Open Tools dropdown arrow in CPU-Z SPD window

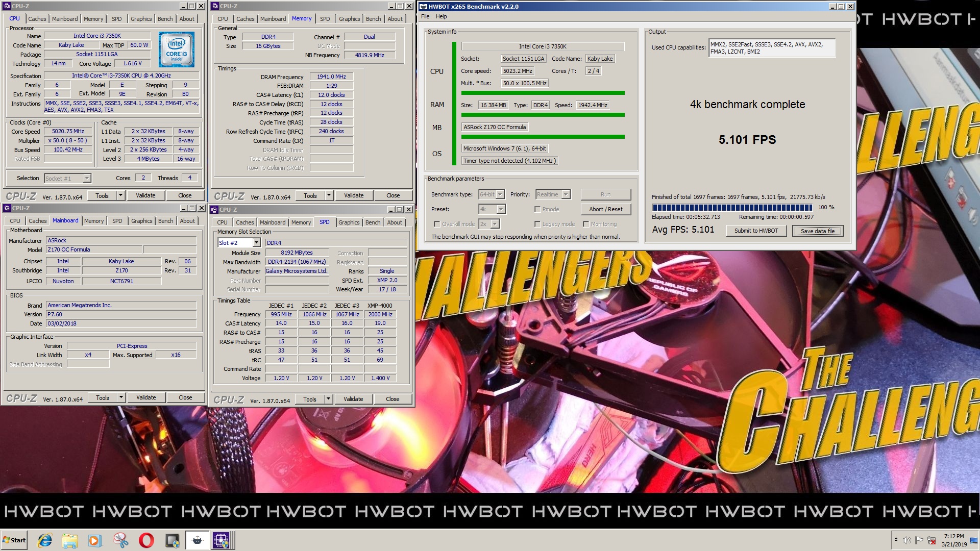pyautogui.click(x=329, y=399)
